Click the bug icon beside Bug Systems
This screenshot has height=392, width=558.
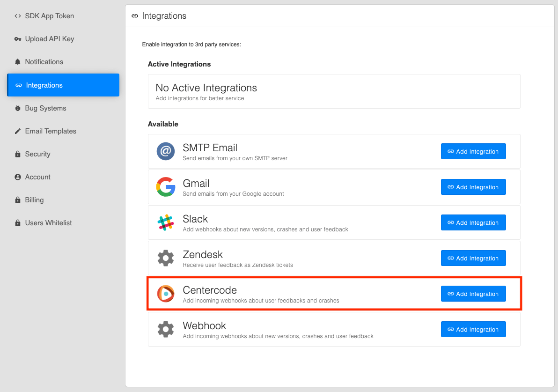coord(17,108)
